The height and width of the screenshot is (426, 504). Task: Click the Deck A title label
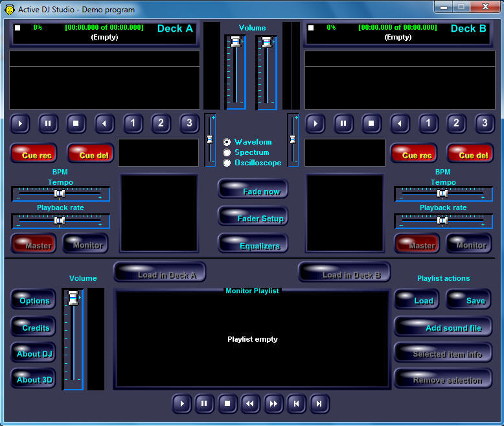coord(175,29)
